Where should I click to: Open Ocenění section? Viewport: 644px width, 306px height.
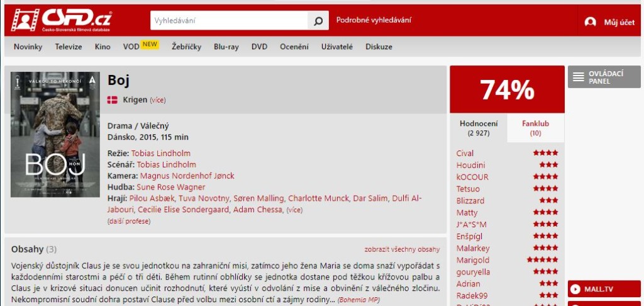point(294,47)
